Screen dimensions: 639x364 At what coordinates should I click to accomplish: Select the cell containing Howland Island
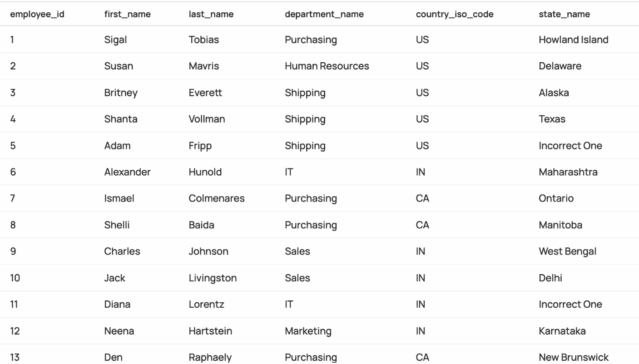click(x=574, y=40)
